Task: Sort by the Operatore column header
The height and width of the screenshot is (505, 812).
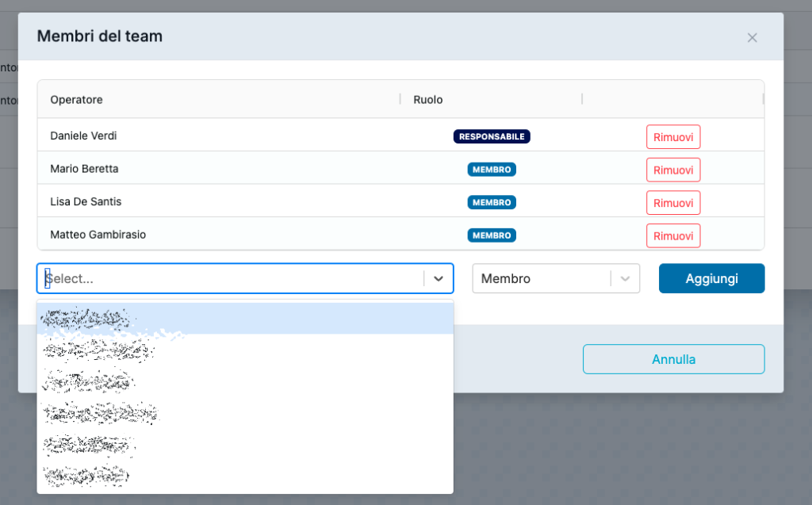Action: pos(77,100)
